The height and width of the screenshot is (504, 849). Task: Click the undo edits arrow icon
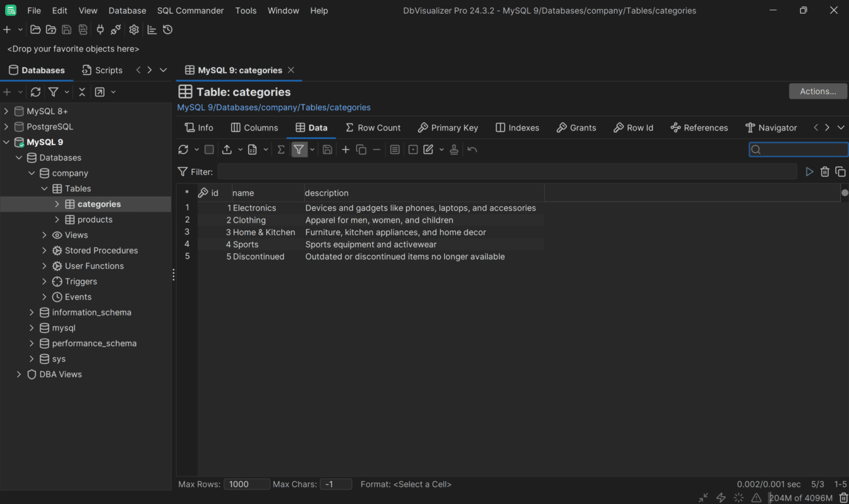click(472, 150)
